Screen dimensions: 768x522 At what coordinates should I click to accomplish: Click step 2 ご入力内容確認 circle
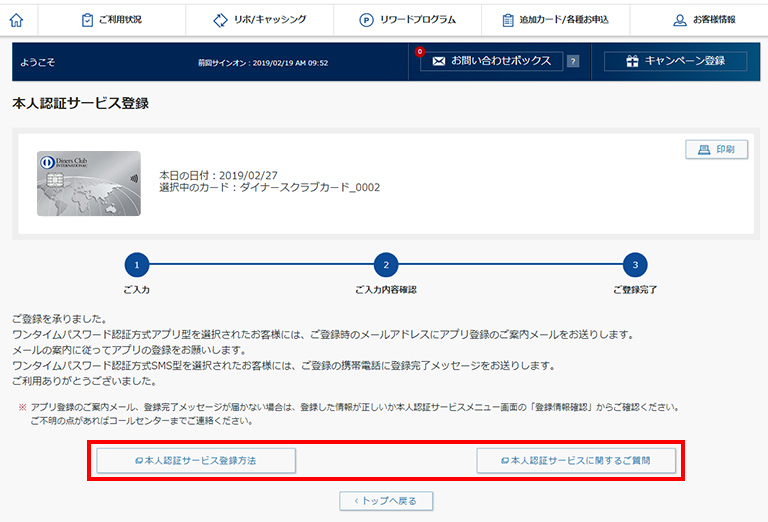click(385, 265)
